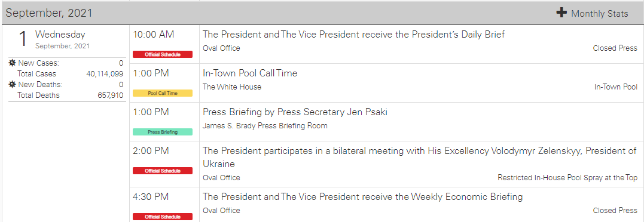The height and width of the screenshot is (222, 644).
Task: Open Press Briefing by Jen Psaki entry
Action: (x=295, y=112)
